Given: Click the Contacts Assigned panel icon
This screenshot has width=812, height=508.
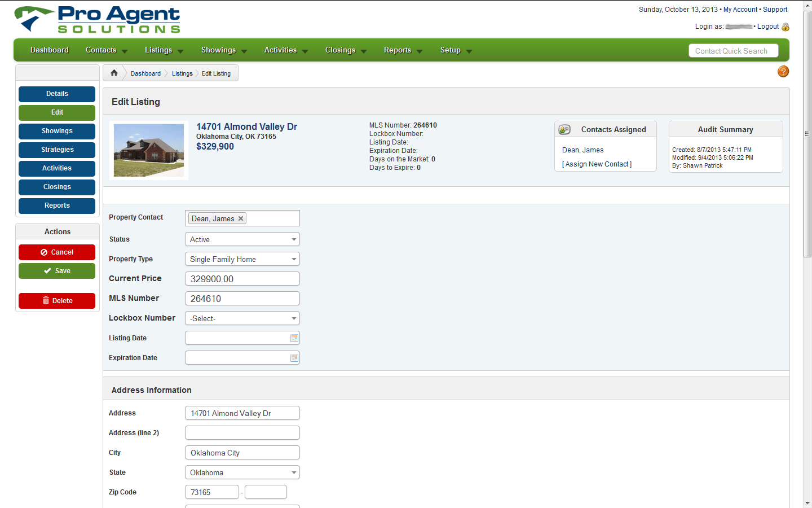Looking at the screenshot, I should pos(564,129).
